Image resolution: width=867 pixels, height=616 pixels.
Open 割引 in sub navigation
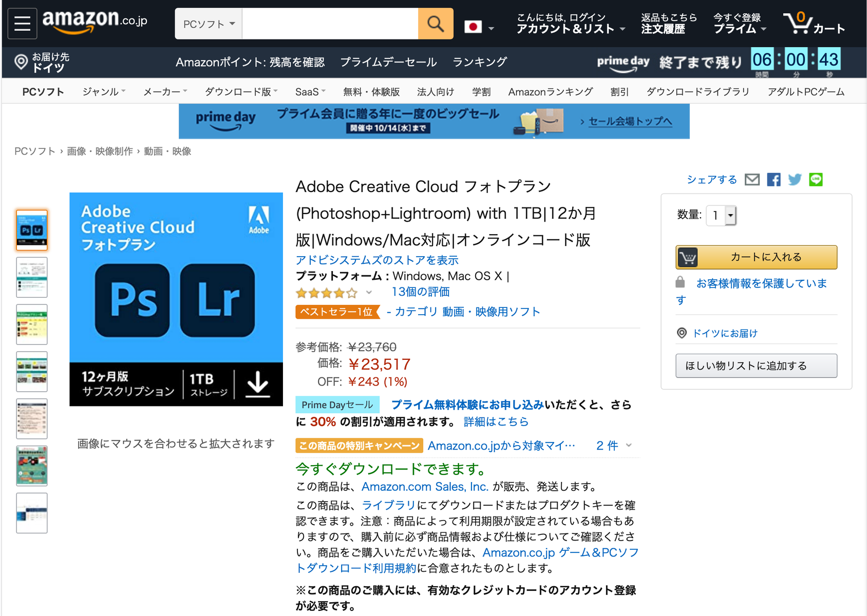tap(619, 92)
